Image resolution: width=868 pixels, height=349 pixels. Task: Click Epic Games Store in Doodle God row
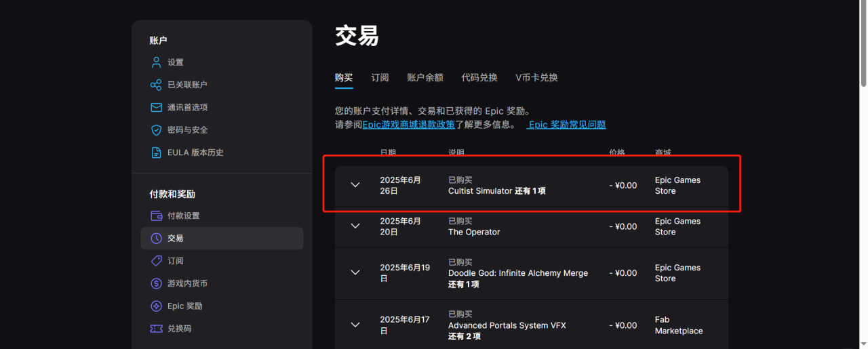pyautogui.click(x=677, y=273)
